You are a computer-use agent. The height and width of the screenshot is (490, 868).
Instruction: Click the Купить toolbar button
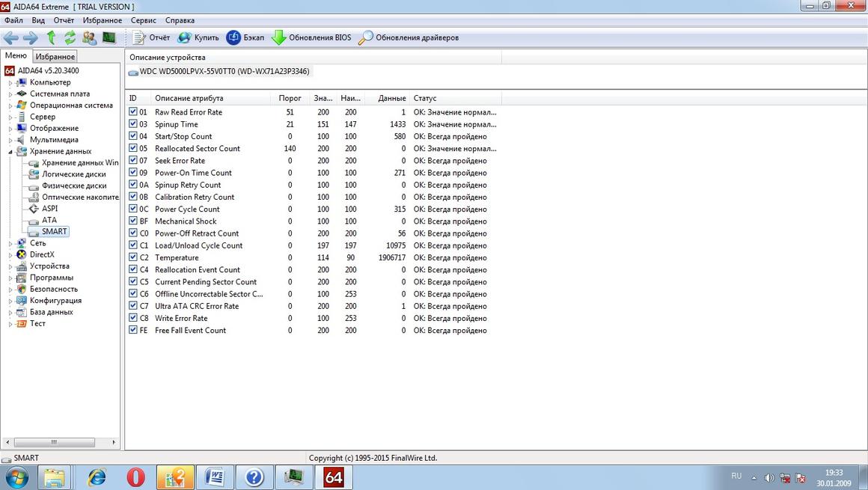(198, 37)
